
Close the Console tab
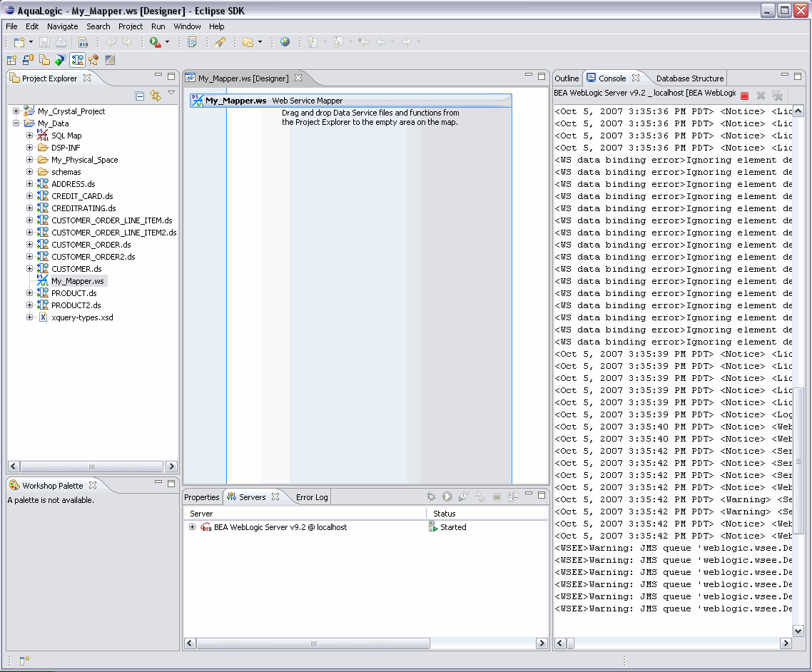pyautogui.click(x=636, y=78)
